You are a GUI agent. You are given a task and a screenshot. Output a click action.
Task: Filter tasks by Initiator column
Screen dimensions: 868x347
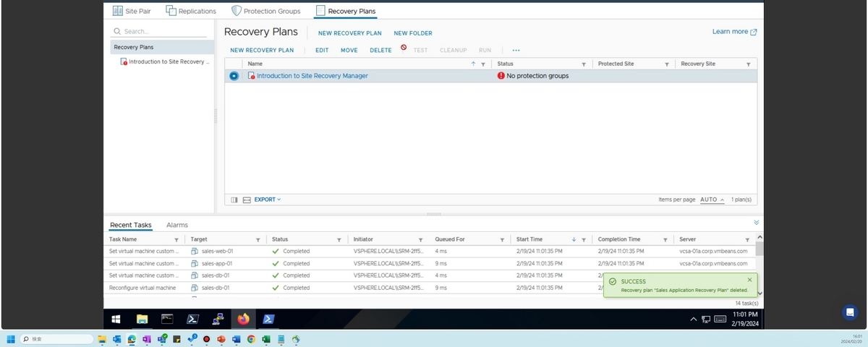421,239
